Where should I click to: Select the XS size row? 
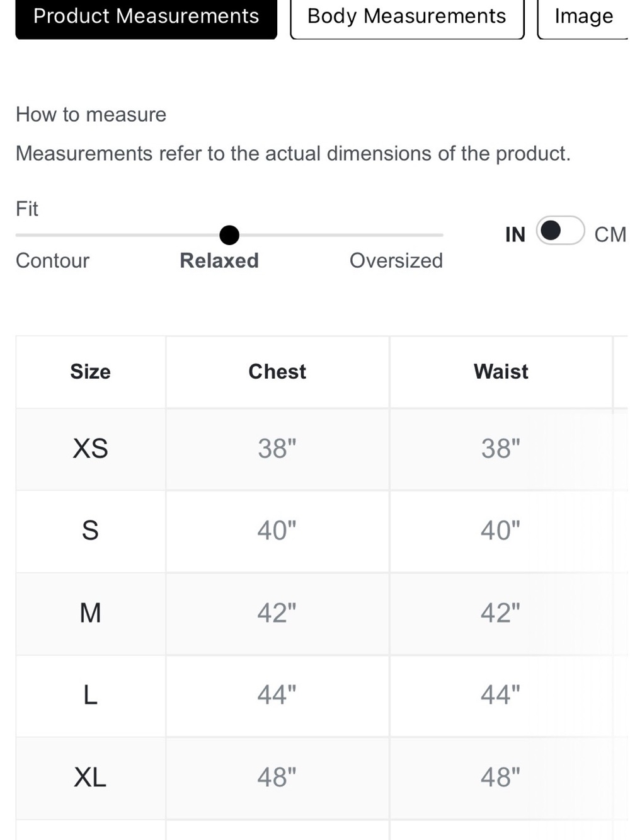(x=322, y=449)
